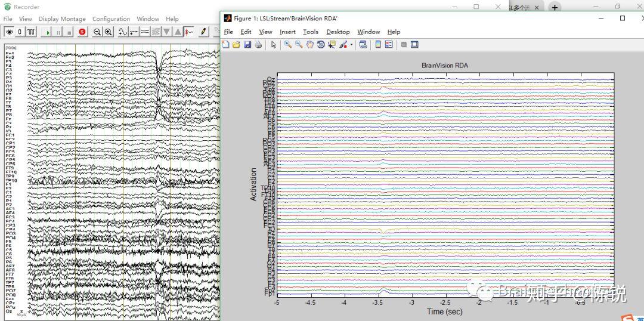Expand the Brush color dropdown arrow
The image size is (644, 321).
[x=352, y=45]
